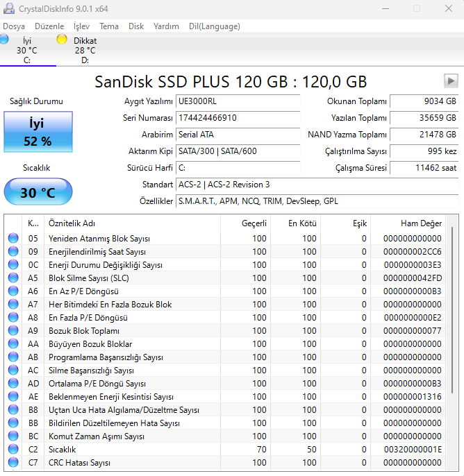Click the Ham Değer column header
The height and width of the screenshot is (476, 464).
point(408,223)
